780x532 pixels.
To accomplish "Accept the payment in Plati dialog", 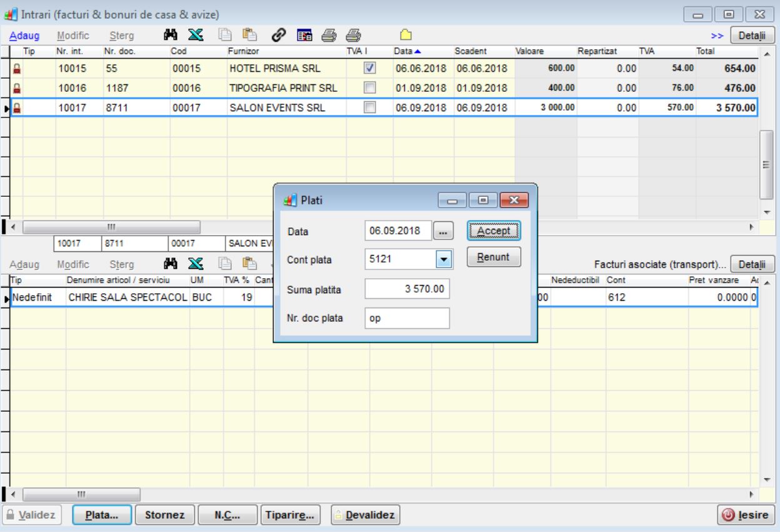I will (494, 231).
